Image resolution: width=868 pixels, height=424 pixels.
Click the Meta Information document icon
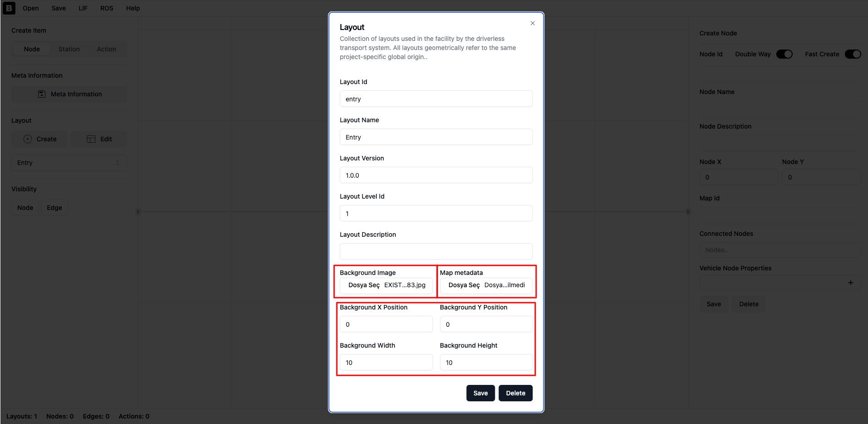click(42, 94)
